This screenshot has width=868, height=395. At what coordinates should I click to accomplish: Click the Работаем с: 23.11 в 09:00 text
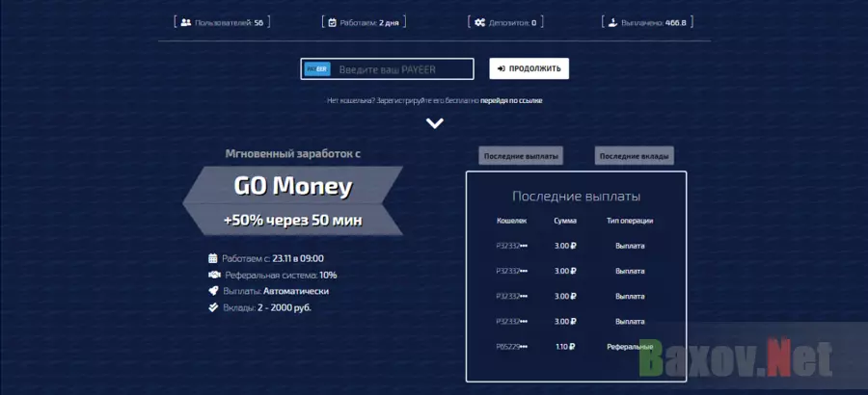click(x=273, y=258)
